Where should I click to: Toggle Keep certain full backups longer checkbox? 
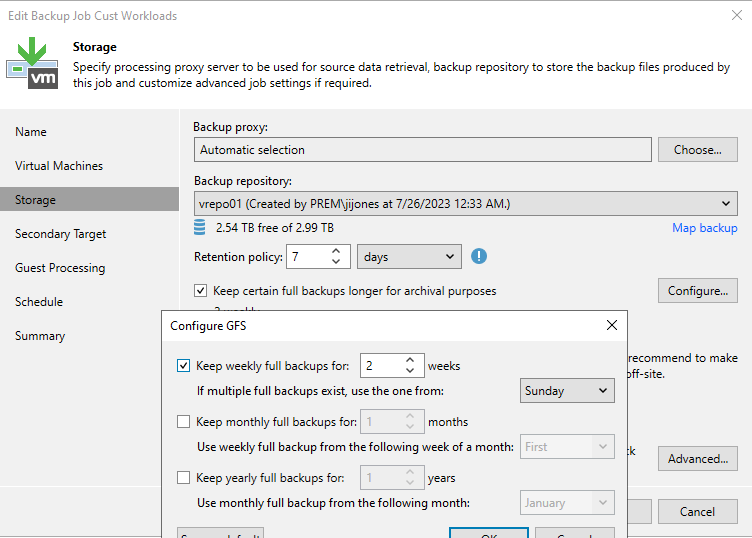(201, 291)
